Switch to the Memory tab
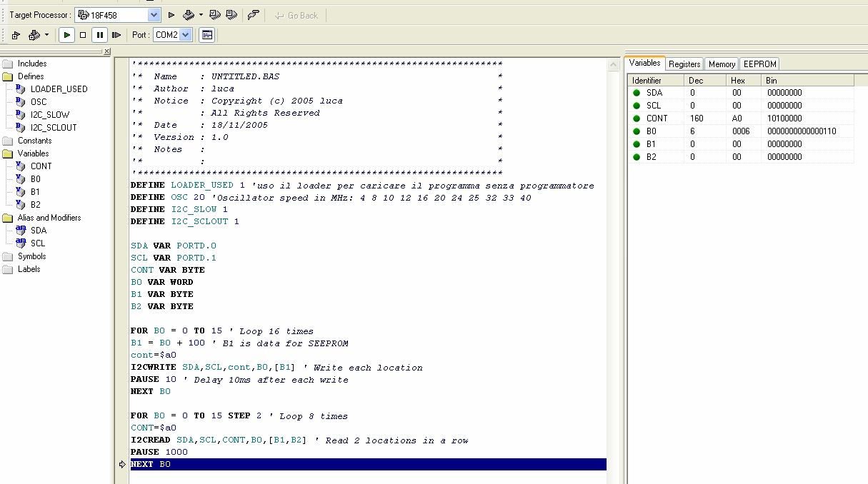The image size is (868, 484). [722, 64]
